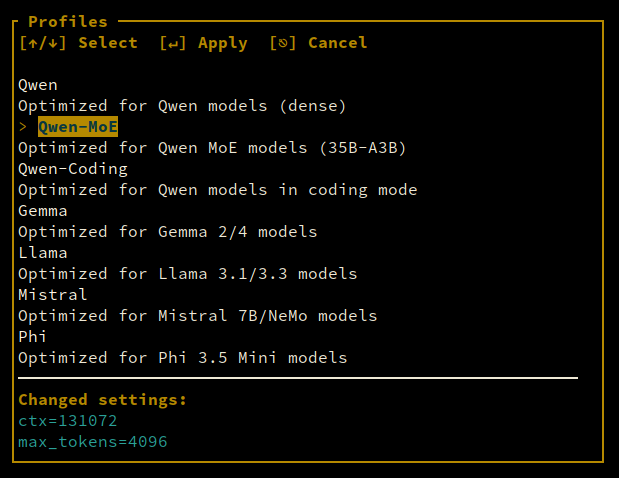Click the ctx=131072 changed setting
This screenshot has width=619, height=478.
point(68,421)
